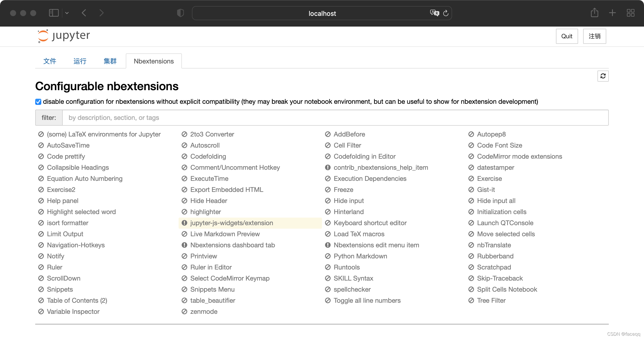
Task: Select the Launch QTConsole extension
Action: [x=505, y=223]
